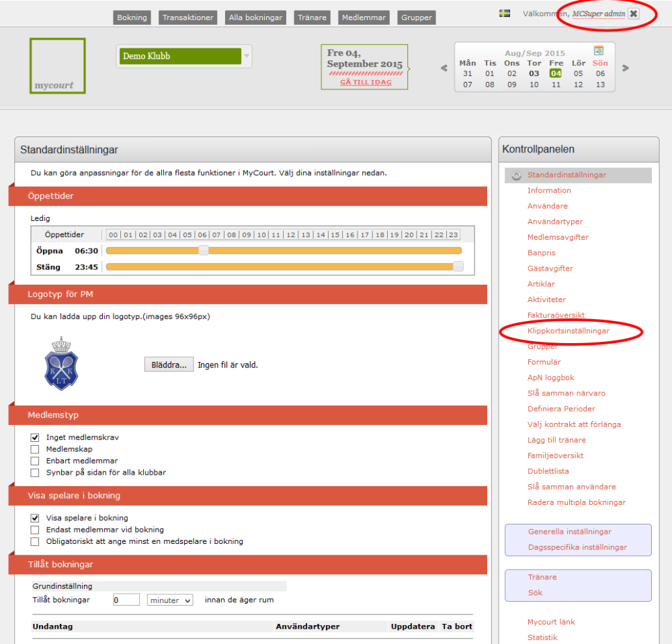This screenshot has width=672, height=644.
Task: Enable Endast medlemmar vid bokning
Action: (35, 530)
